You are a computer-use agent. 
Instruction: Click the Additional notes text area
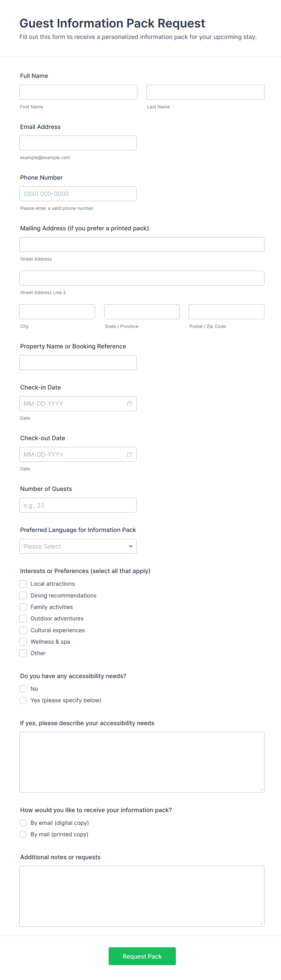[142, 895]
